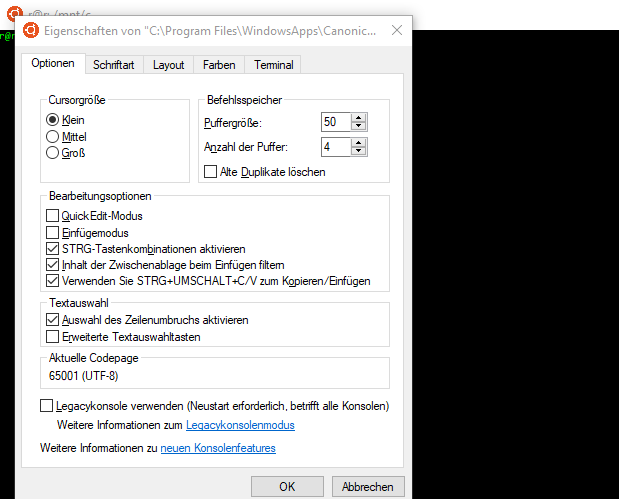This screenshot has height=499, width=619.
Task: Select the Klein cursor size radio button
Action: pyautogui.click(x=52, y=120)
